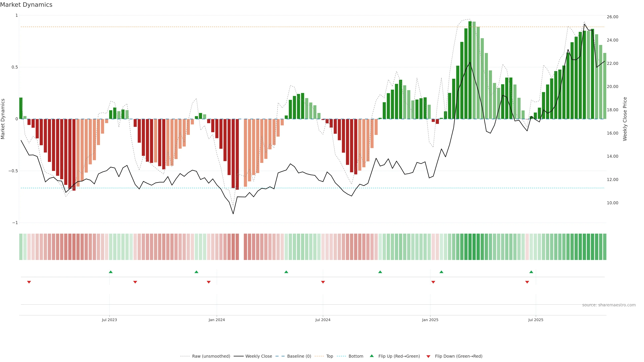This screenshot has height=362, width=644.
Task: Click the red Flip Down triangle above Jul 2024
Action: (x=323, y=282)
